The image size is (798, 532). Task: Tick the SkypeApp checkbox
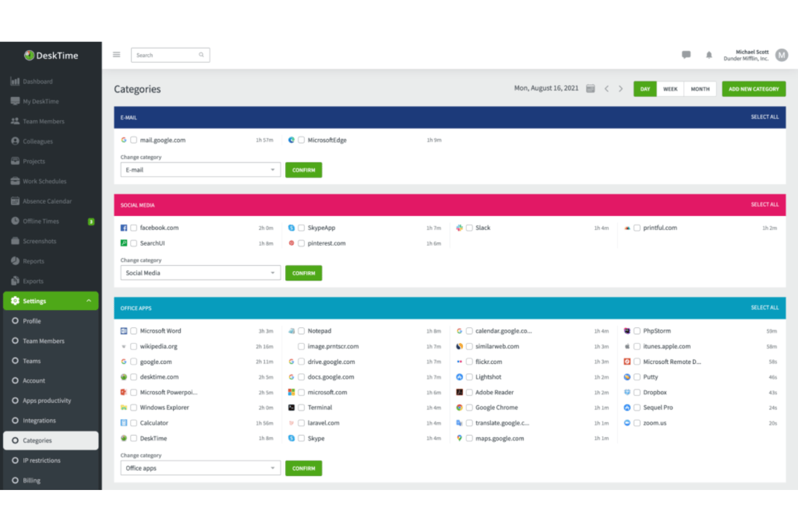301,228
